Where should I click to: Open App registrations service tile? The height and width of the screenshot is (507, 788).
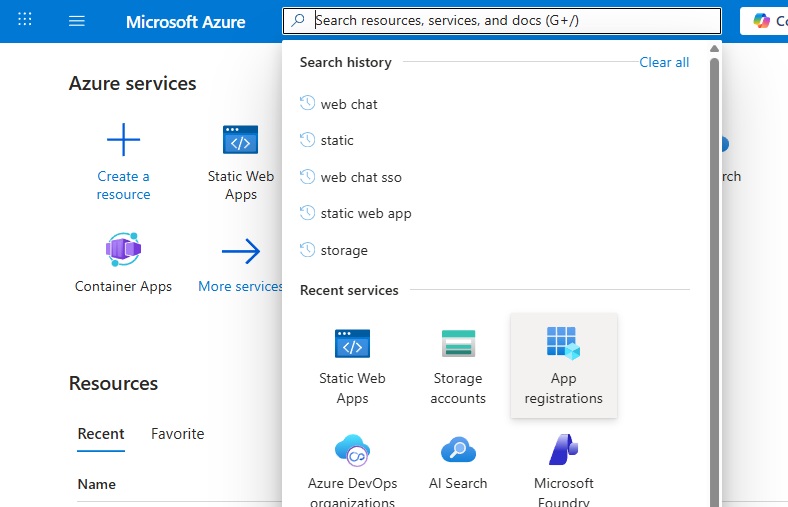563,366
